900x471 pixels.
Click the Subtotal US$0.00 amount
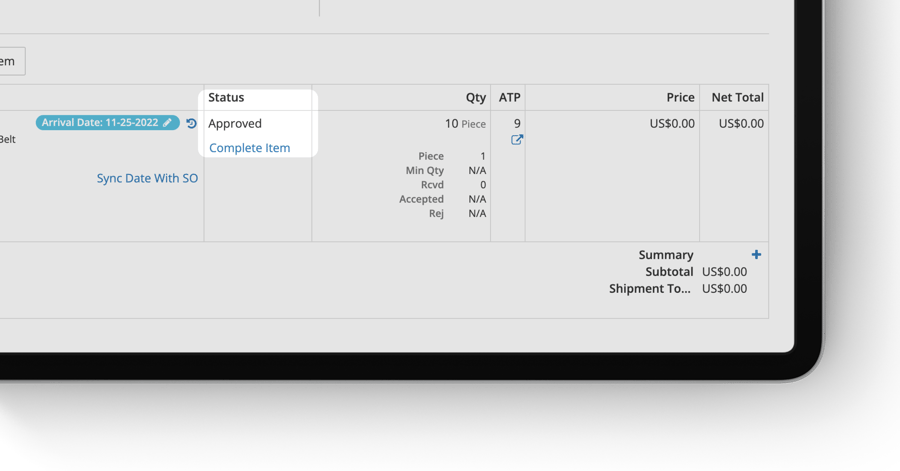(724, 272)
